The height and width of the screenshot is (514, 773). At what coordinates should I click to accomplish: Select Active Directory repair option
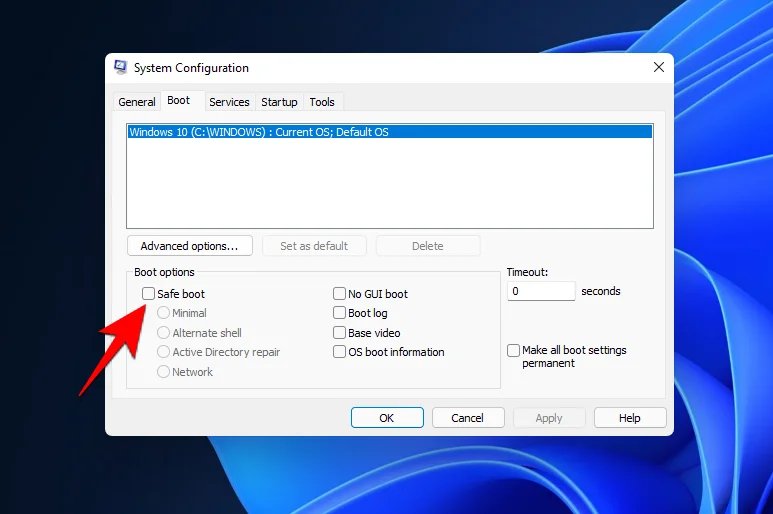pyautogui.click(x=163, y=352)
